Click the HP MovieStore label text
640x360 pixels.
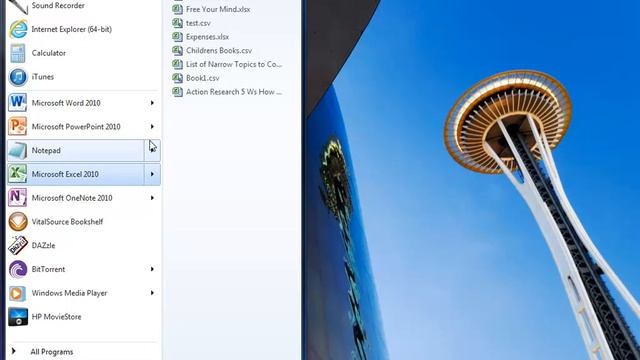pos(56,317)
